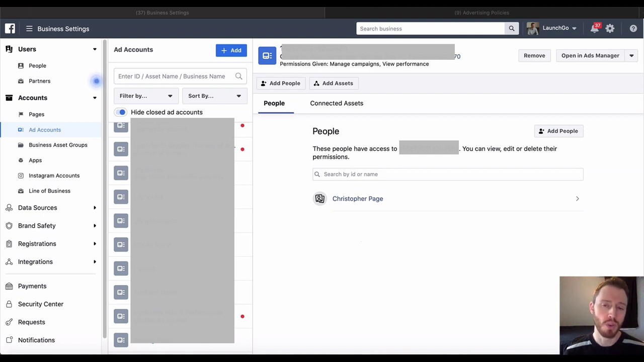Image resolution: width=644 pixels, height=362 pixels.
Task: Click the Remove button
Action: (534, 56)
